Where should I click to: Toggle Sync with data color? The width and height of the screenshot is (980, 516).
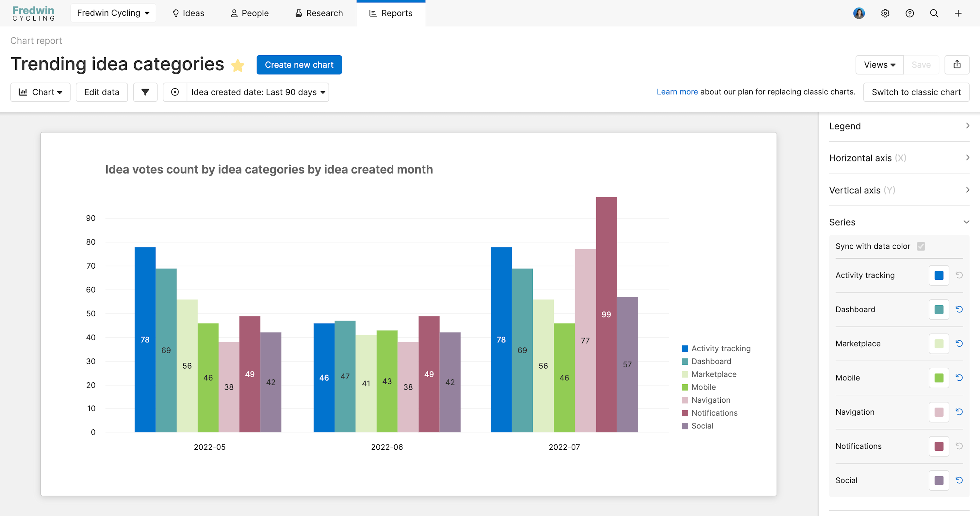(x=921, y=246)
